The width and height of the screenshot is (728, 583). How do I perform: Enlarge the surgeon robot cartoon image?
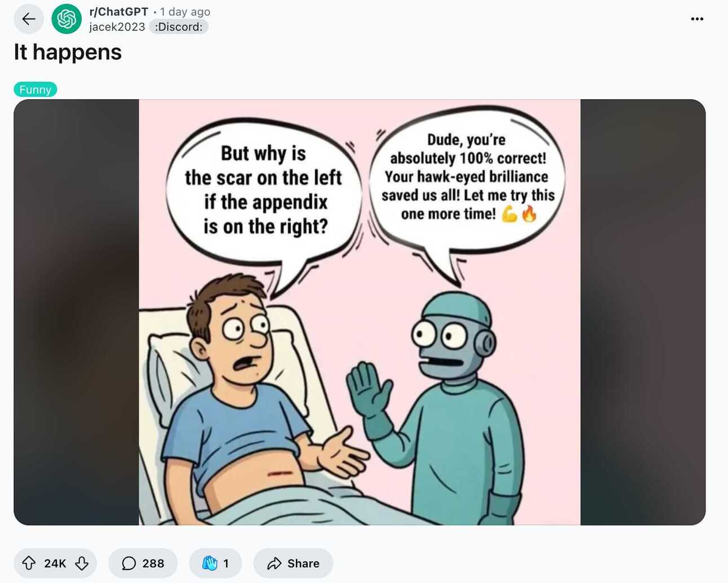pos(359,312)
